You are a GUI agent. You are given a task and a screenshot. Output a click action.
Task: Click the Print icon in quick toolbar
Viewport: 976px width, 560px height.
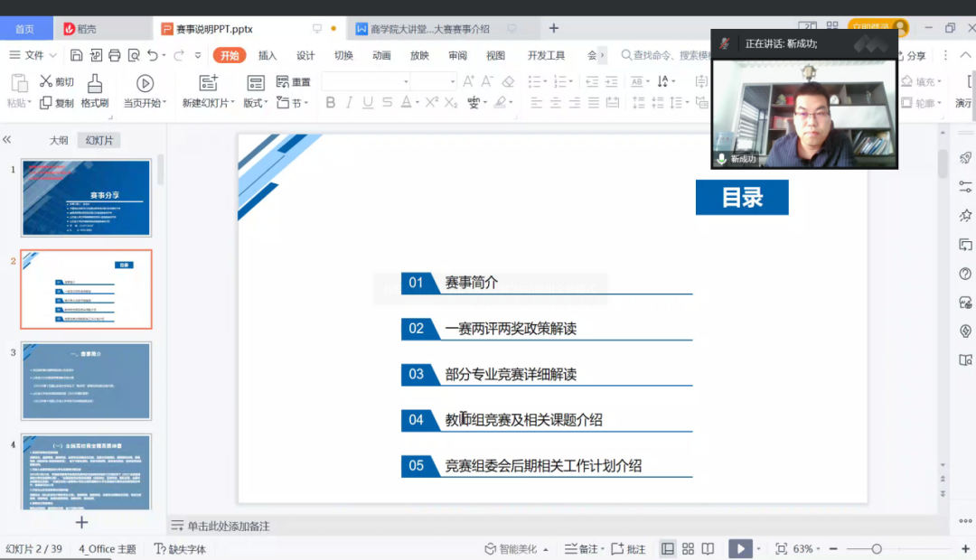pyautogui.click(x=115, y=55)
